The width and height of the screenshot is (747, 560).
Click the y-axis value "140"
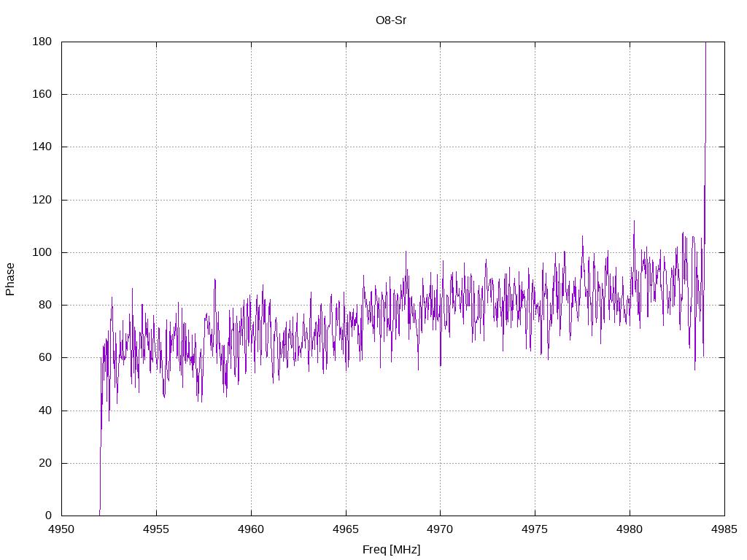[x=42, y=147]
